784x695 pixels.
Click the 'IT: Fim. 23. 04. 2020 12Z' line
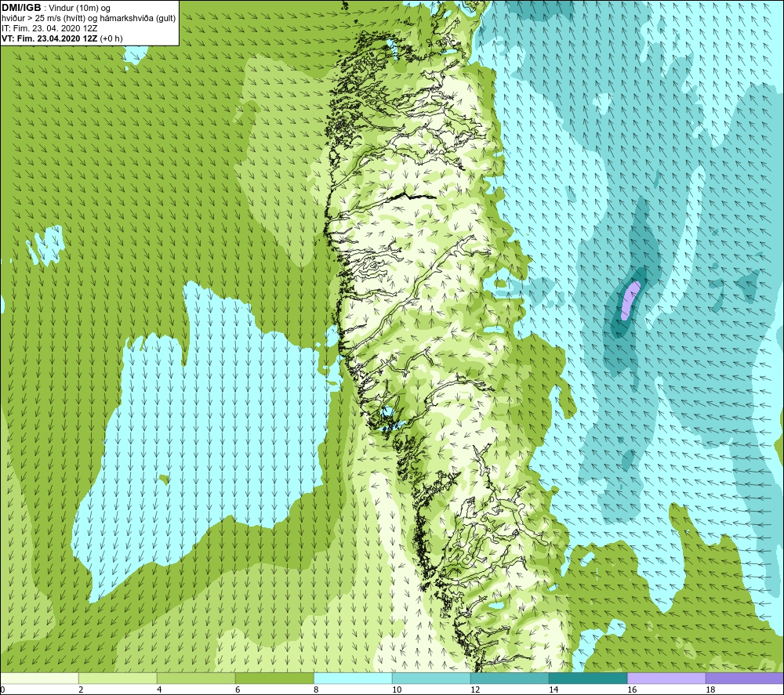tap(49, 28)
